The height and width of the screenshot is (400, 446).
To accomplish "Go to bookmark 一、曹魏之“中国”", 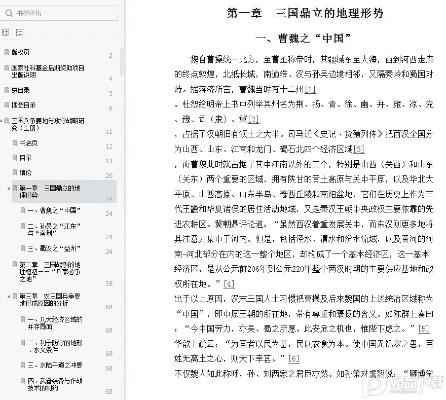I will pyautogui.click(x=54, y=211).
